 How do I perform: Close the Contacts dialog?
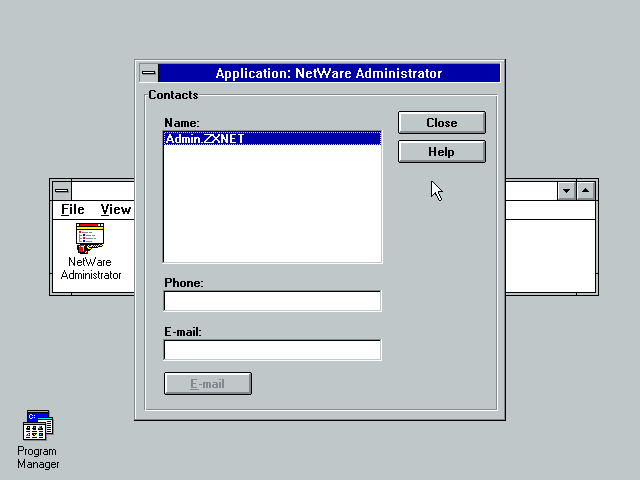click(x=442, y=122)
